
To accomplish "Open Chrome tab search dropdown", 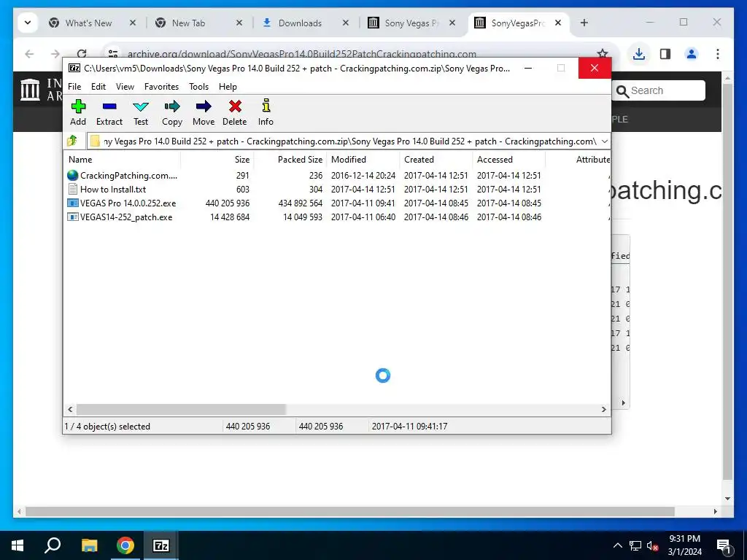I will click(x=28, y=23).
